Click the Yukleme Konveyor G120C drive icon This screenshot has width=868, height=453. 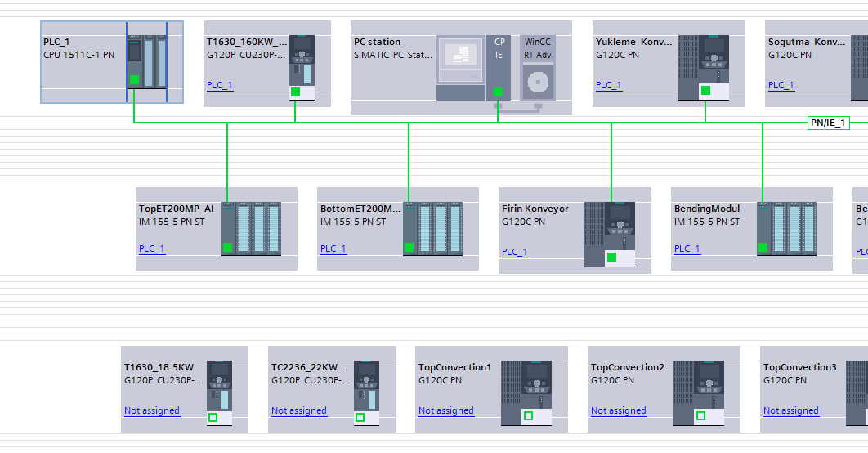(704, 68)
